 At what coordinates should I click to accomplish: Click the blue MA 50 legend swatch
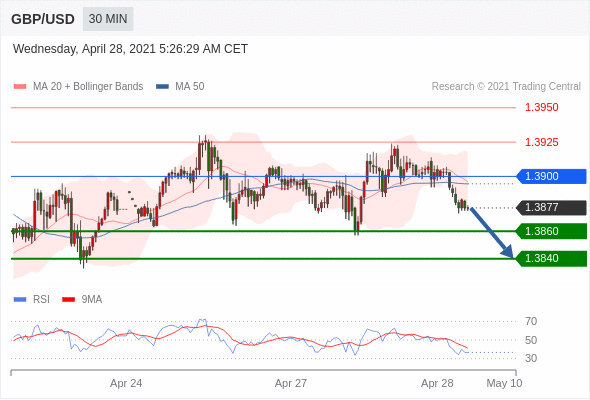tap(162, 87)
